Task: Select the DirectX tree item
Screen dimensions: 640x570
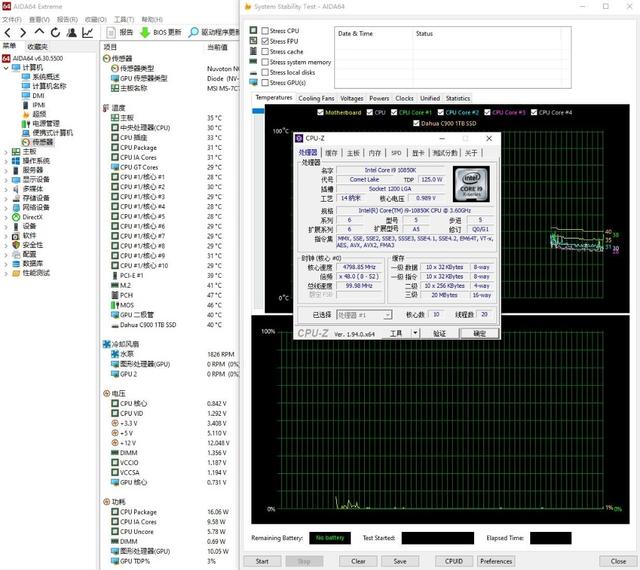Action: (32, 217)
